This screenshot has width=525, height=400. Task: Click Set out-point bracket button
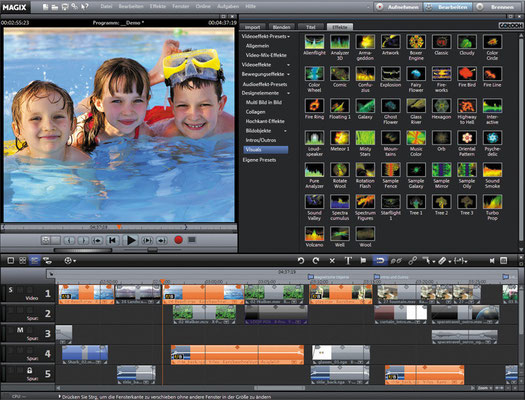pyautogui.click(x=83, y=240)
